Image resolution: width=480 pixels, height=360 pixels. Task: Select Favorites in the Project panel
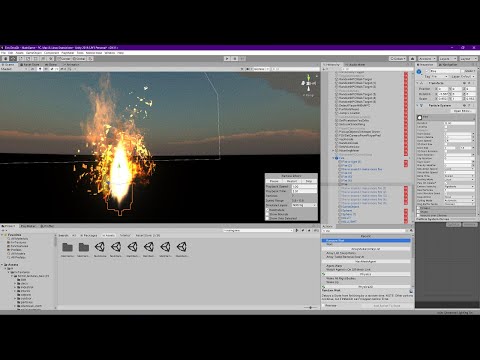click(x=14, y=235)
